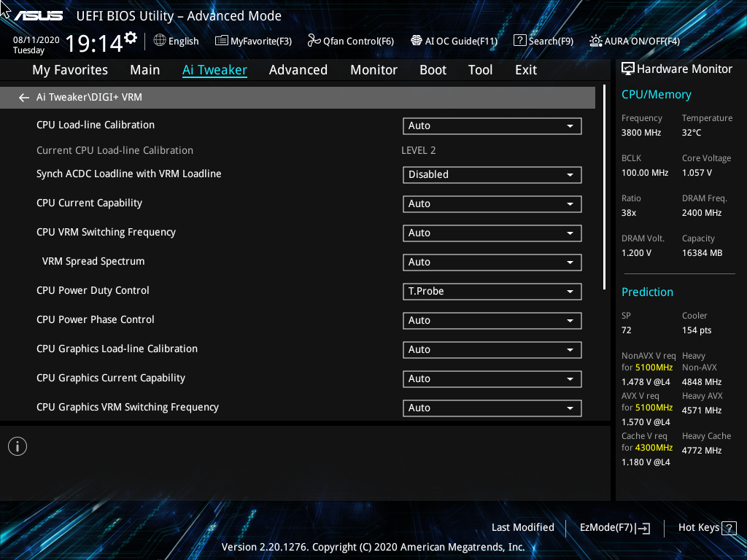Click the 32°C temperature value
Screen dimensions: 747x560
click(x=692, y=133)
